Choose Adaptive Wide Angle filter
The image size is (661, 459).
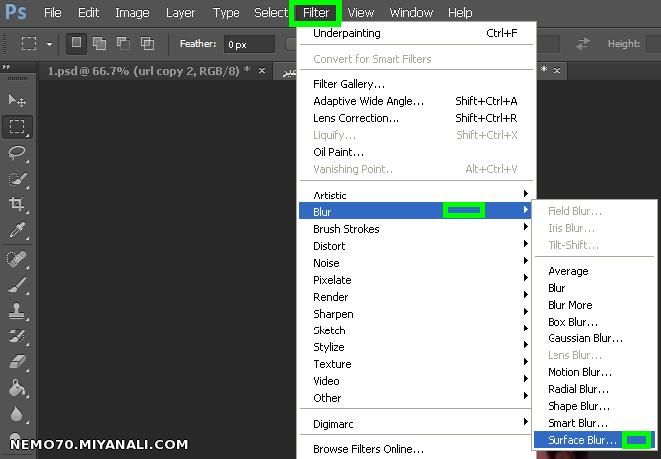415,101
